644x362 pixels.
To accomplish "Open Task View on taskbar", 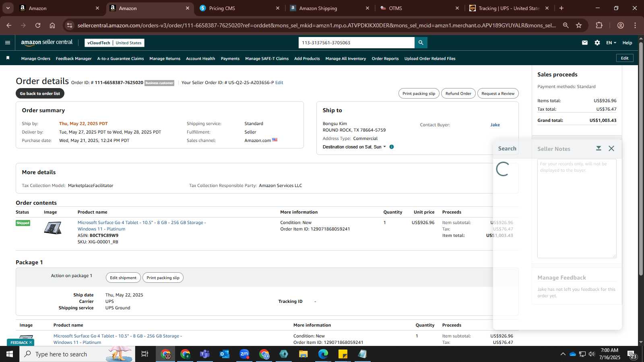I will click(145, 354).
